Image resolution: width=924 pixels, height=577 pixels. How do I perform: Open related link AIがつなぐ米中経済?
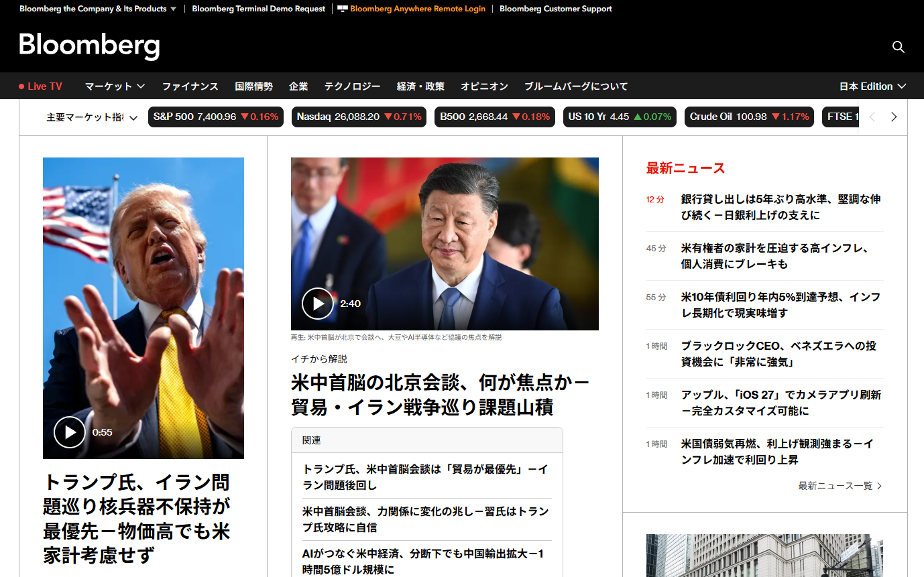[423, 562]
